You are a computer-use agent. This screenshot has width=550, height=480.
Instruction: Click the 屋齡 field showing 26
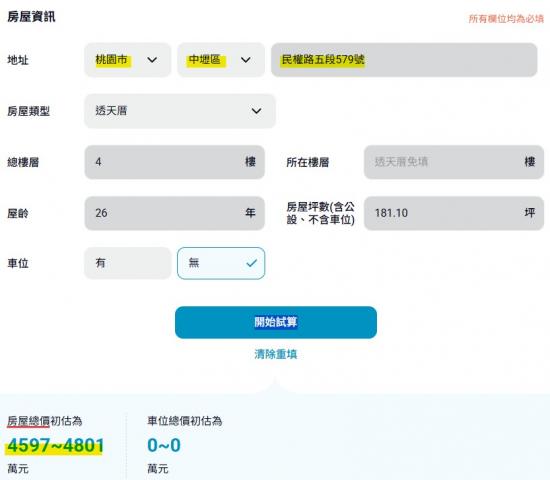tap(175, 213)
